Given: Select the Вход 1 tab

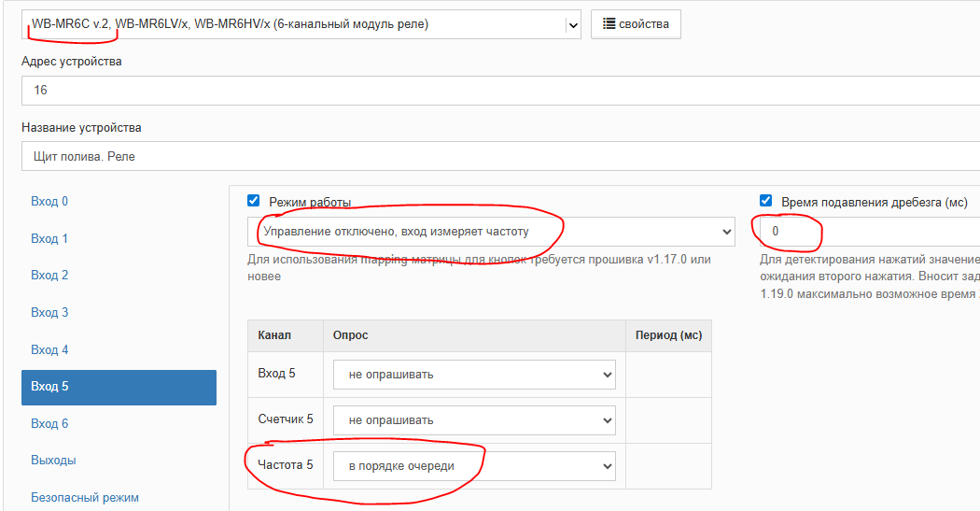Looking at the screenshot, I should tap(49, 239).
